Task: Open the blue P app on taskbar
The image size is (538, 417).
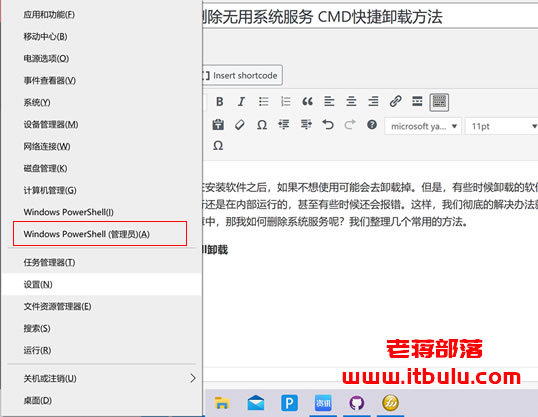Action: click(x=289, y=403)
